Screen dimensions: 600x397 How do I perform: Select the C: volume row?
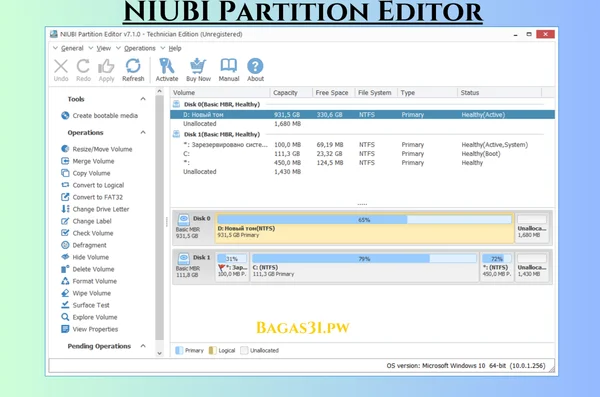[362, 154]
